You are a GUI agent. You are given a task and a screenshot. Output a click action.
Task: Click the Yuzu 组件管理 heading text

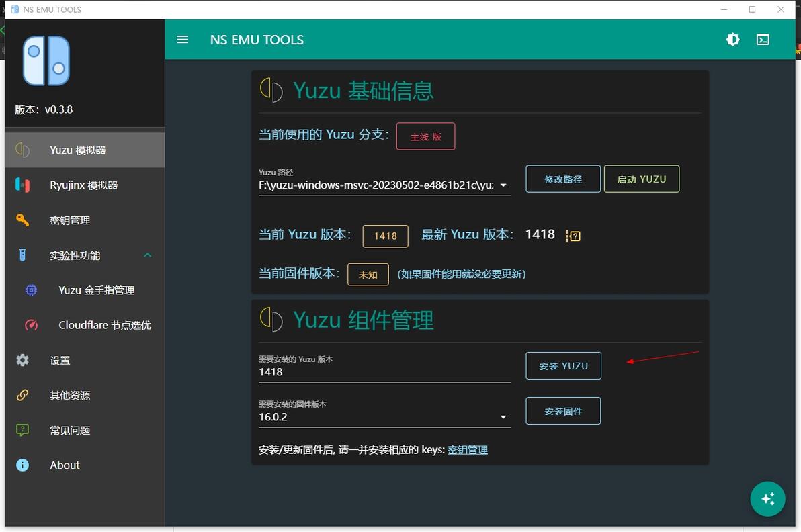click(x=364, y=320)
